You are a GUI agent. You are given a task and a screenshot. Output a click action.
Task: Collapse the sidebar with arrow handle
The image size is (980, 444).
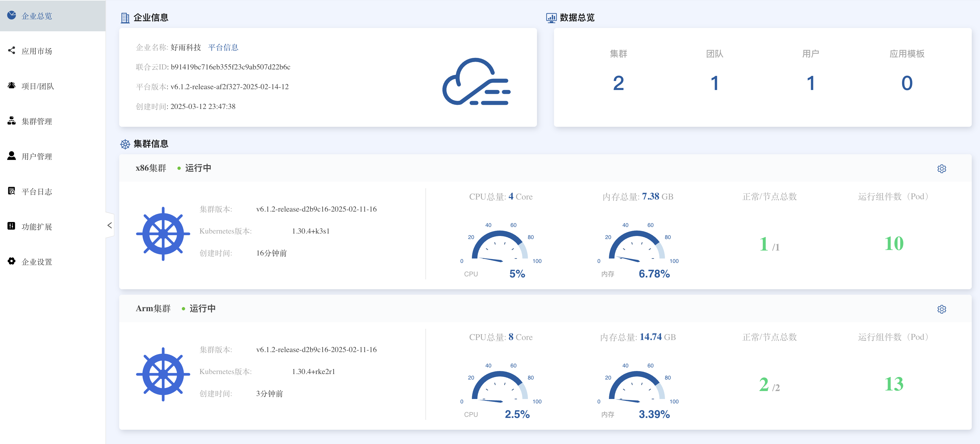tap(110, 225)
